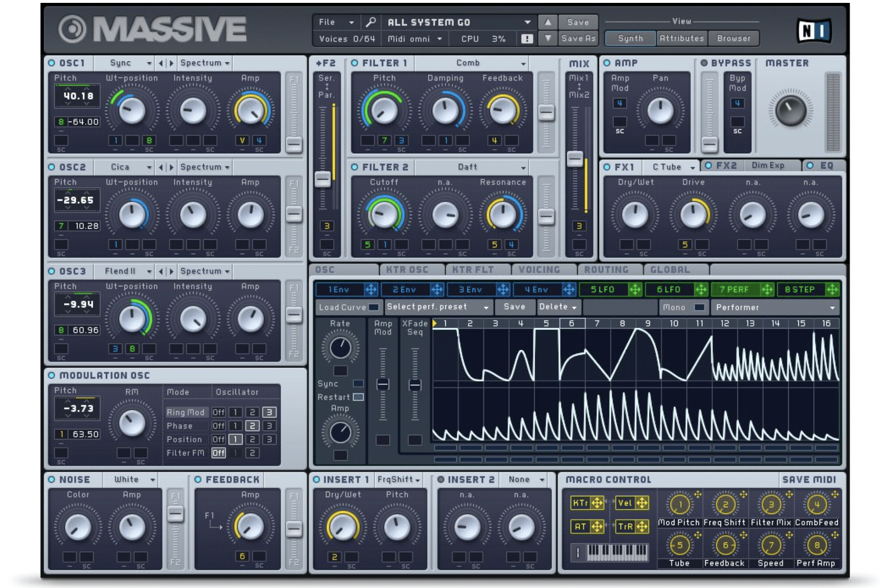Open the Insert 1 FrqShift dropdown

coord(399,479)
